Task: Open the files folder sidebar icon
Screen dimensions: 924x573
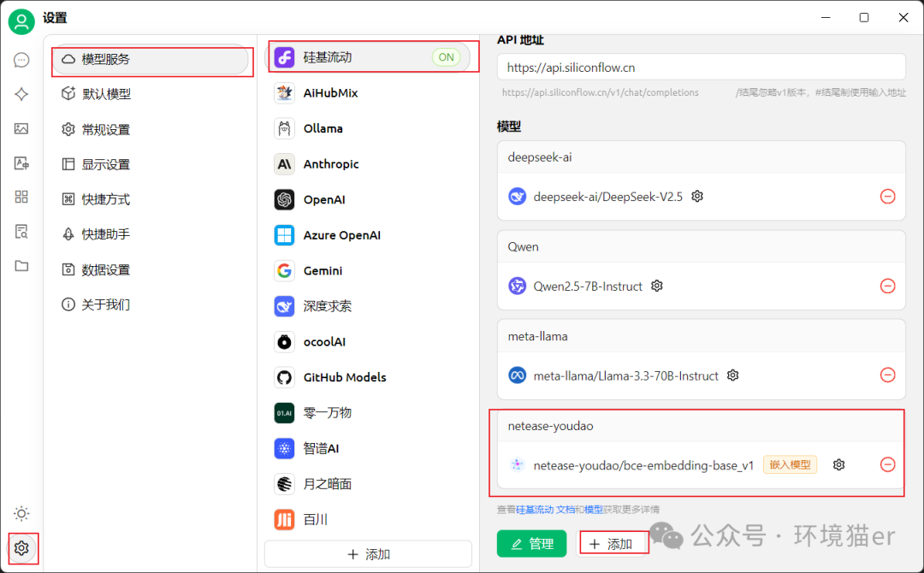Action: (21, 266)
